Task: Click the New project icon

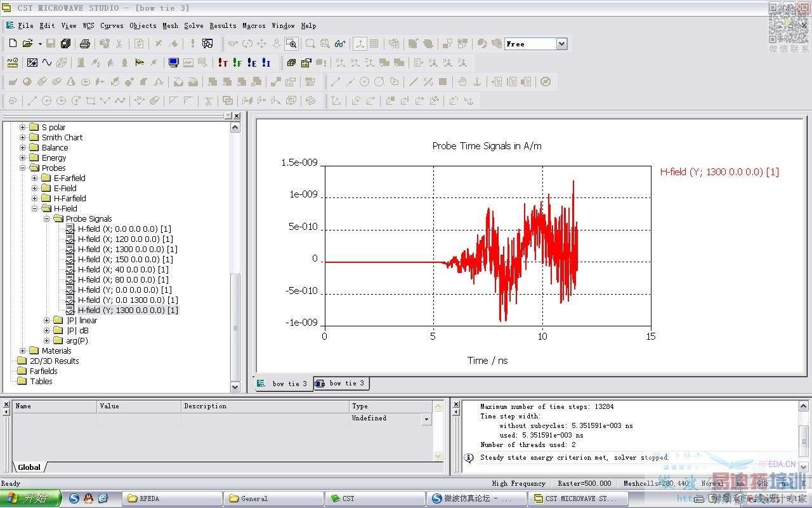Action: [13, 44]
